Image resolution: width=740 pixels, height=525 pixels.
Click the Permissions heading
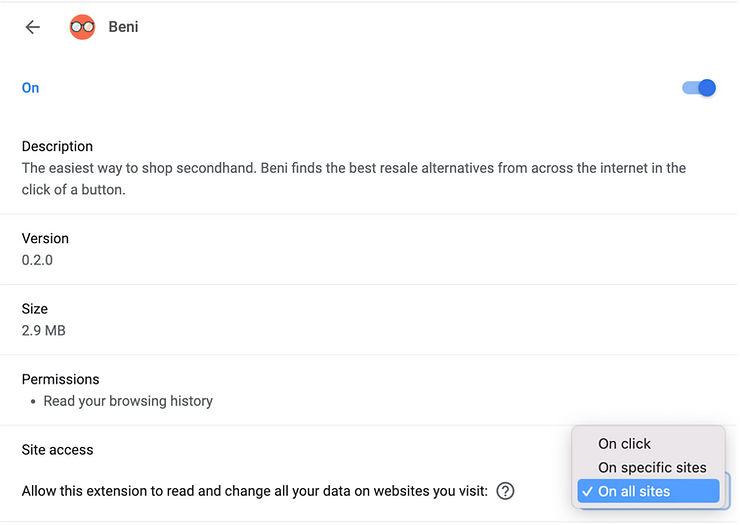[60, 380]
